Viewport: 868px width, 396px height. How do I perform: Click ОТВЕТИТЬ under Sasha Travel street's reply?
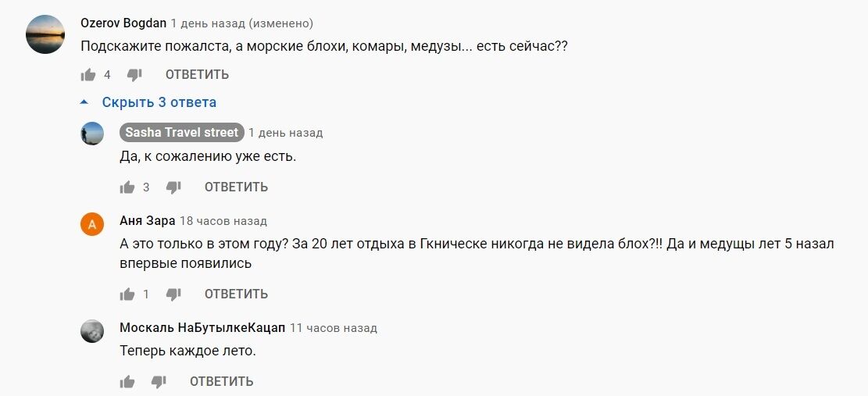[x=236, y=187]
